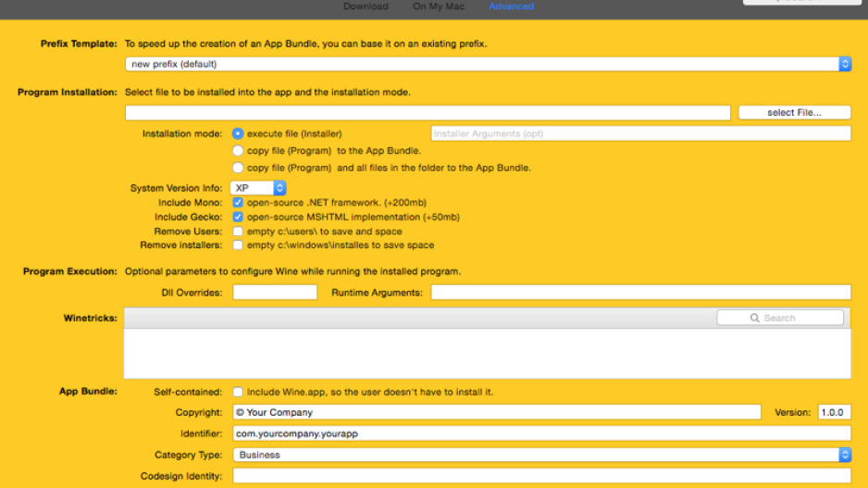Click the Dll Overrides input field
Image resolution: width=868 pixels, height=488 pixels.
275,293
